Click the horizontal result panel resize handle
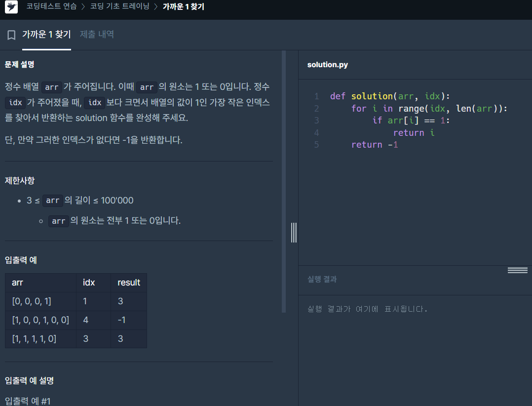 tap(517, 270)
